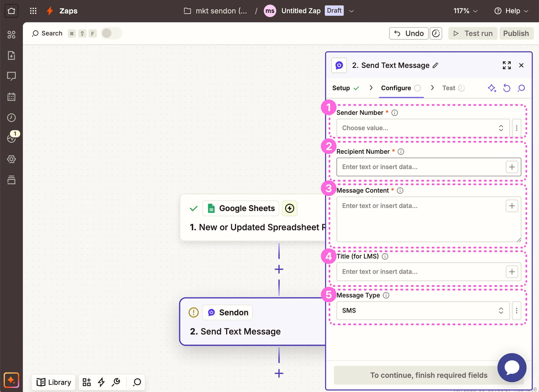Open the chat support bubble

pyautogui.click(x=511, y=367)
